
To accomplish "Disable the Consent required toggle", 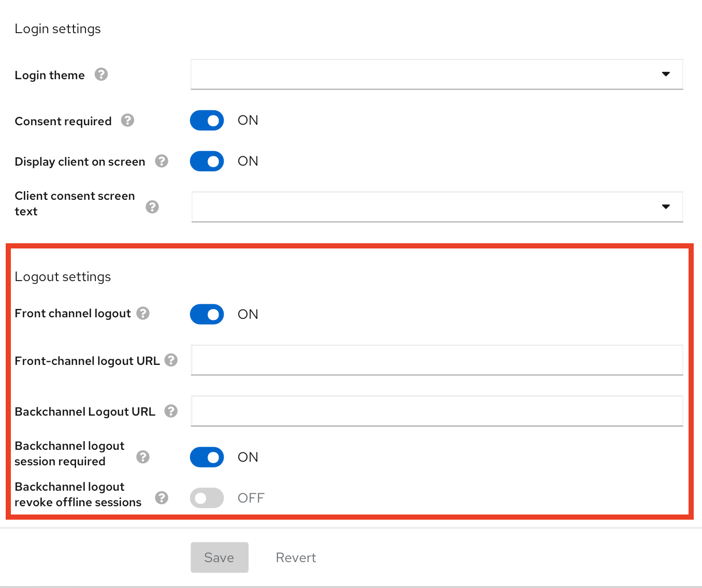I will click(x=207, y=120).
